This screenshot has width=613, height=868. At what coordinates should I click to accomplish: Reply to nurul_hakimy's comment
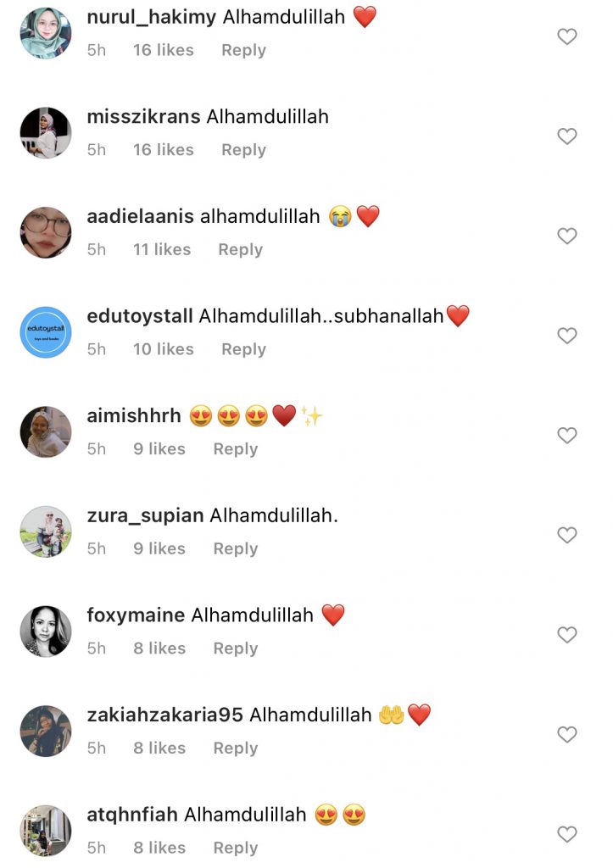point(243,50)
